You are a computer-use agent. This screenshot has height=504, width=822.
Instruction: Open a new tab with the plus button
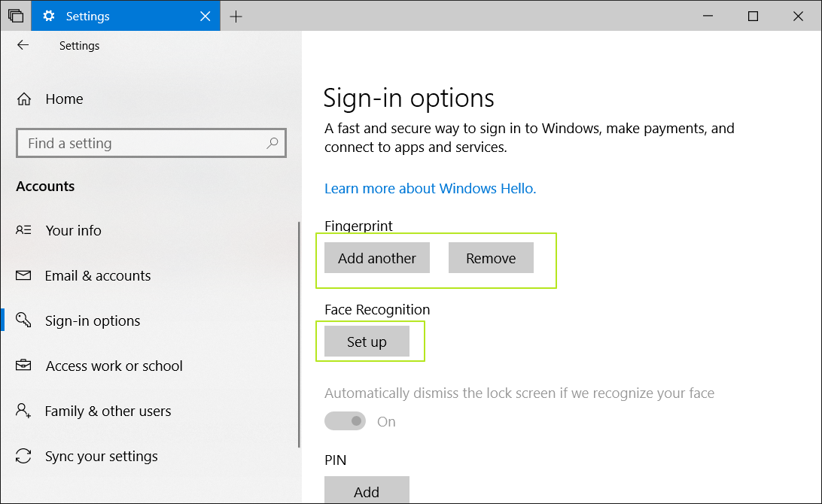coord(236,15)
